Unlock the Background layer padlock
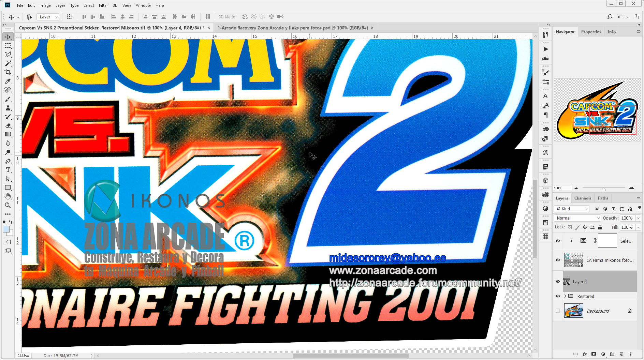Viewport: 644px width, 360px height. click(629, 311)
